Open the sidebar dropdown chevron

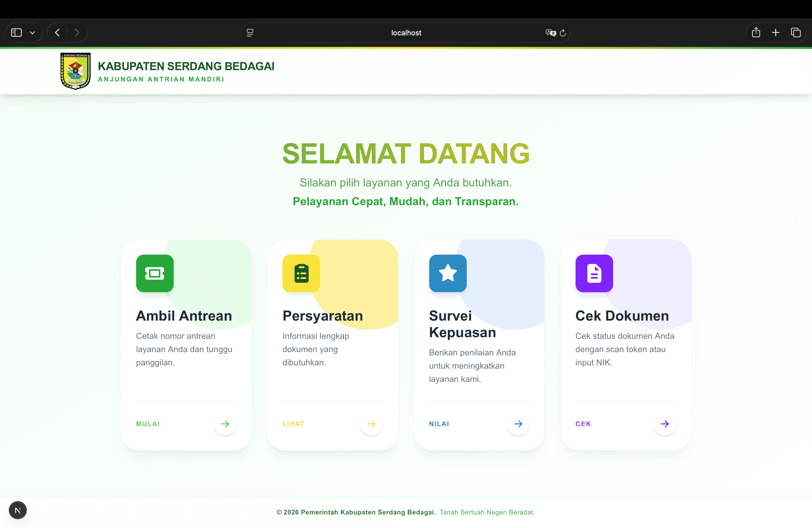coord(32,32)
